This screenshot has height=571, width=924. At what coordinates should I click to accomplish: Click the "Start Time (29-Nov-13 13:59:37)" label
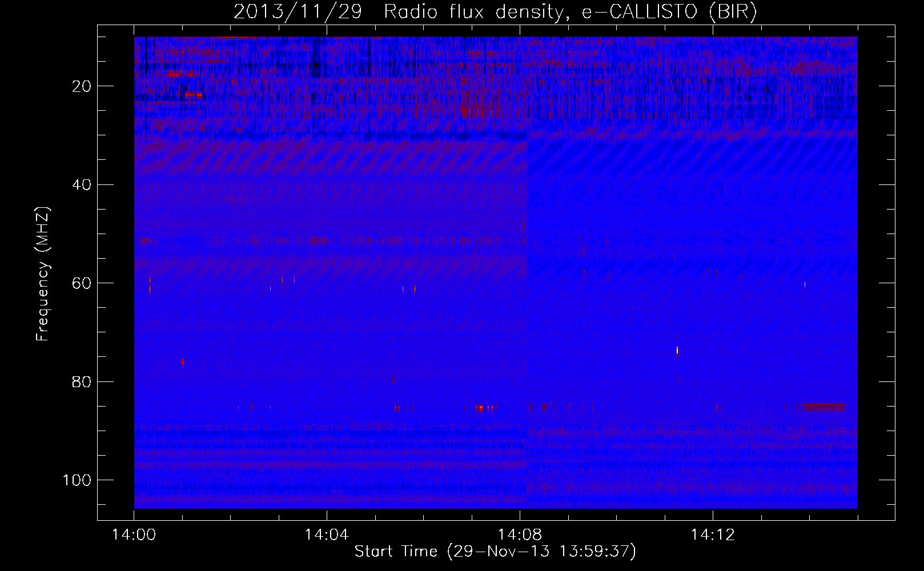[495, 552]
